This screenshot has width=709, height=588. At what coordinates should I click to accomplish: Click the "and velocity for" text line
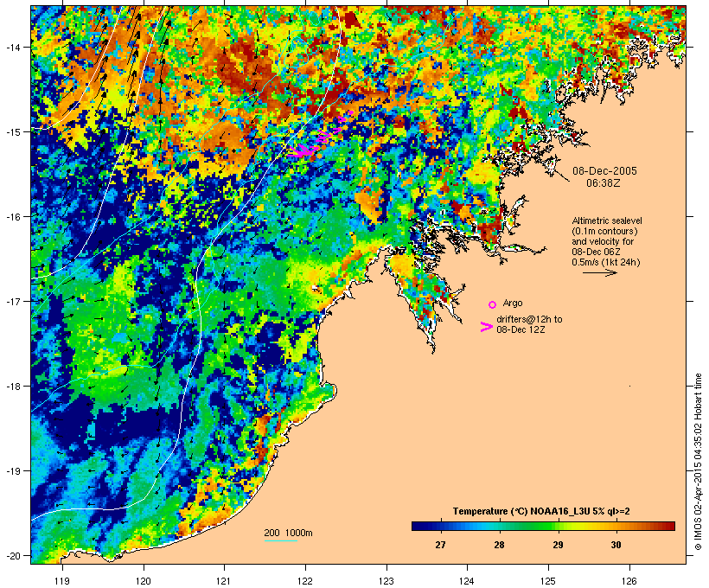(x=603, y=241)
